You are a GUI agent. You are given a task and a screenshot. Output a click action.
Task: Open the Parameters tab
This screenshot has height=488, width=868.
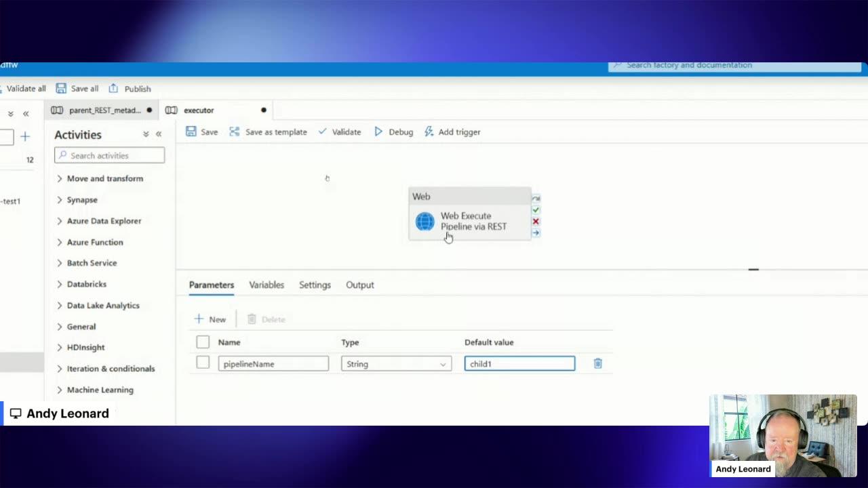[212, 285]
